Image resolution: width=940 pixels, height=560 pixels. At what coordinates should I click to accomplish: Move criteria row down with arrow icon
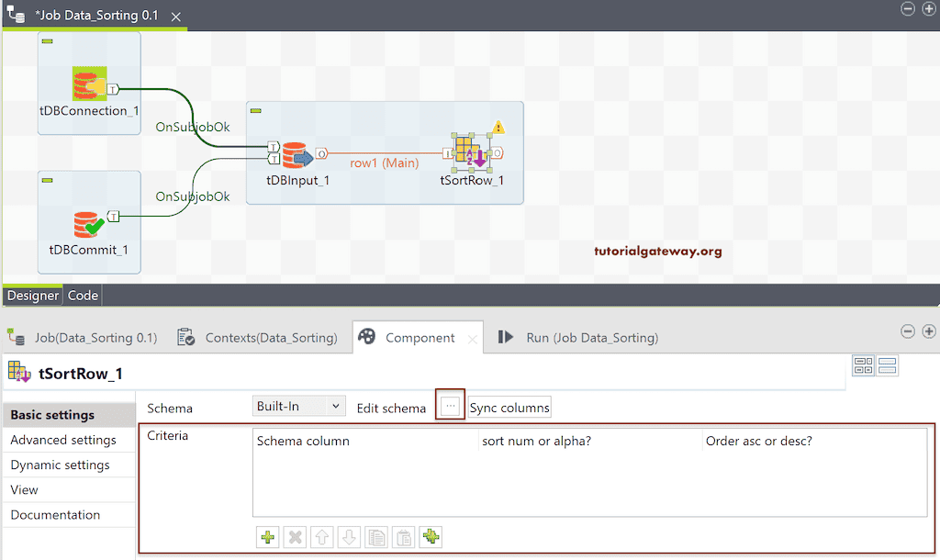349,537
